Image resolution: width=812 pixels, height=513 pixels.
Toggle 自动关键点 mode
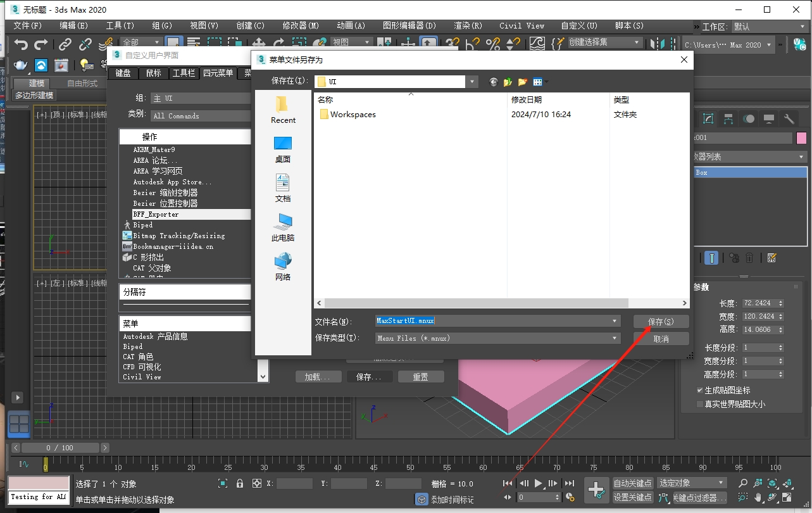point(634,483)
